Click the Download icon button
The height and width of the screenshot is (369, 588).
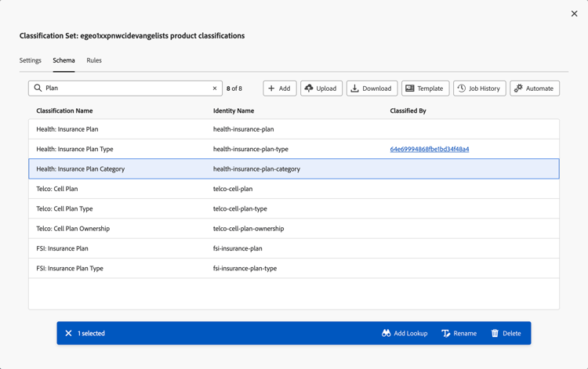click(x=355, y=89)
